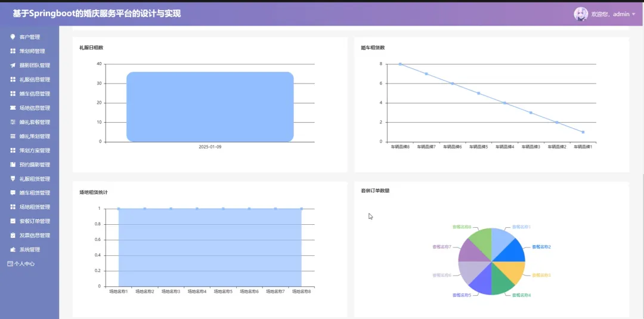
Task: Click the 场地名称8 axis label
Action: click(x=302, y=292)
